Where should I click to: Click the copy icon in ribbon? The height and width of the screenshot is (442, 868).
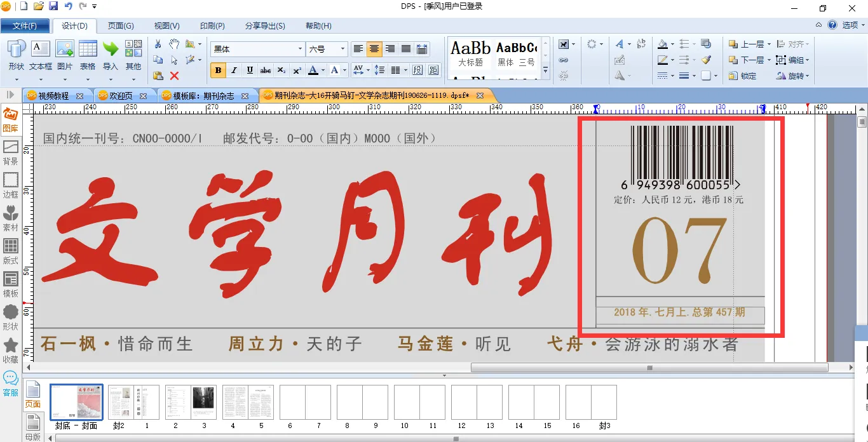(x=158, y=60)
